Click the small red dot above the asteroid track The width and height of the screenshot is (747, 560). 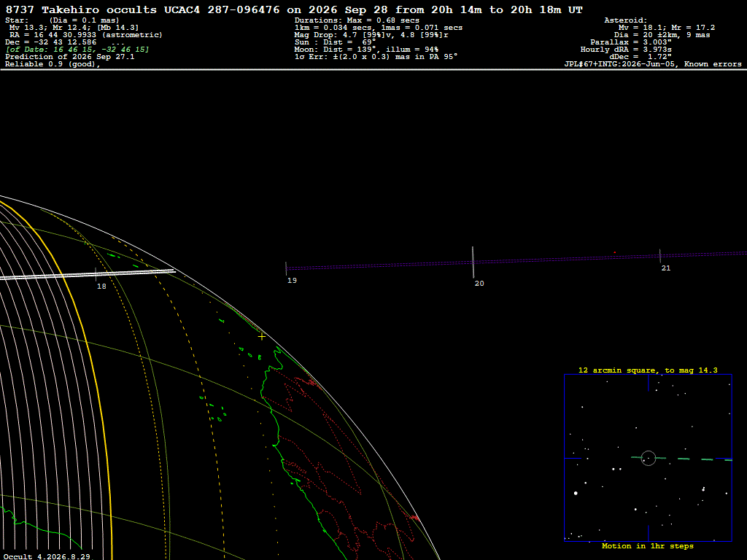pos(614,252)
